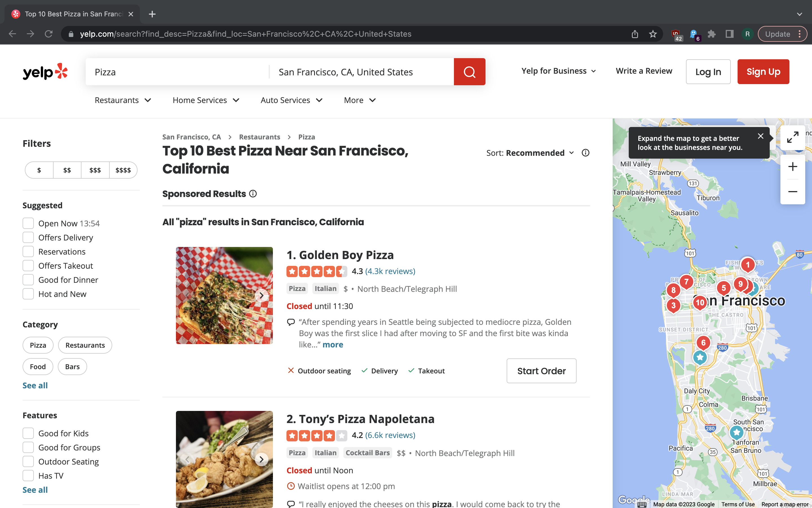The width and height of the screenshot is (812, 508).
Task: Expand the More dropdown menu
Action: tap(360, 100)
